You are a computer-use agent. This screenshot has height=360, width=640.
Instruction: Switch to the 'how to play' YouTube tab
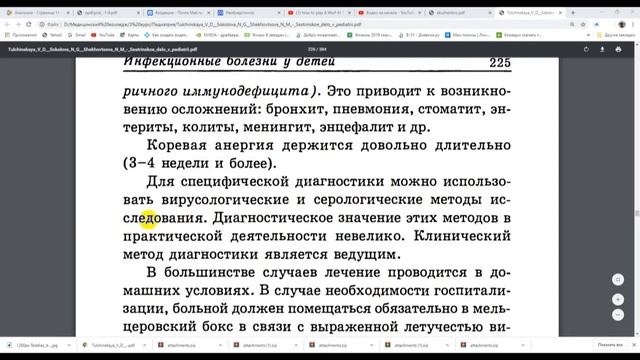tap(319, 13)
